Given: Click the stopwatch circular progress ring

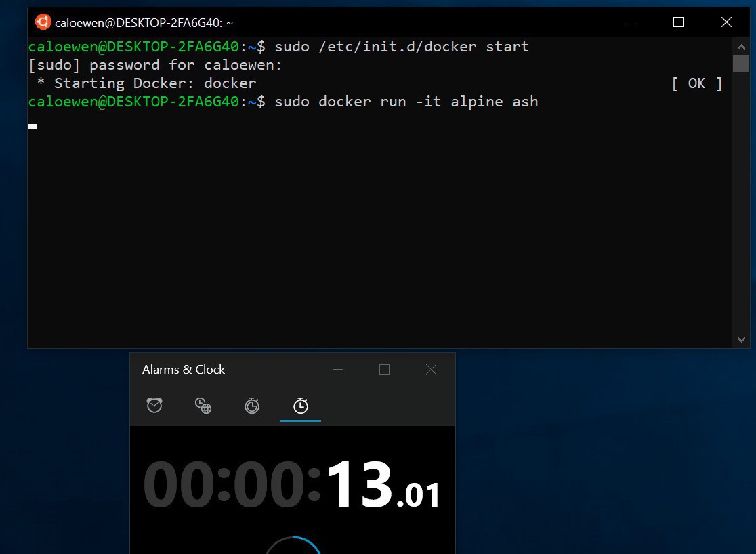Looking at the screenshot, I should [293, 545].
